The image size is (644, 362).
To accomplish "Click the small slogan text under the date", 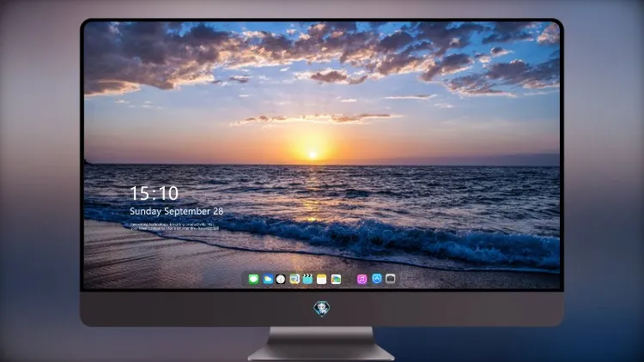I will pyautogui.click(x=174, y=226).
